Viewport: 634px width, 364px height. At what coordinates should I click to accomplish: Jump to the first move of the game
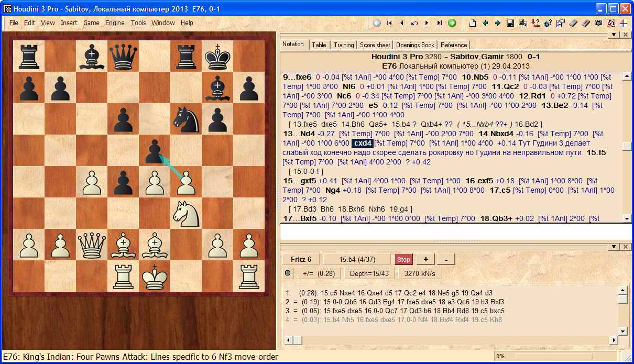click(389, 23)
